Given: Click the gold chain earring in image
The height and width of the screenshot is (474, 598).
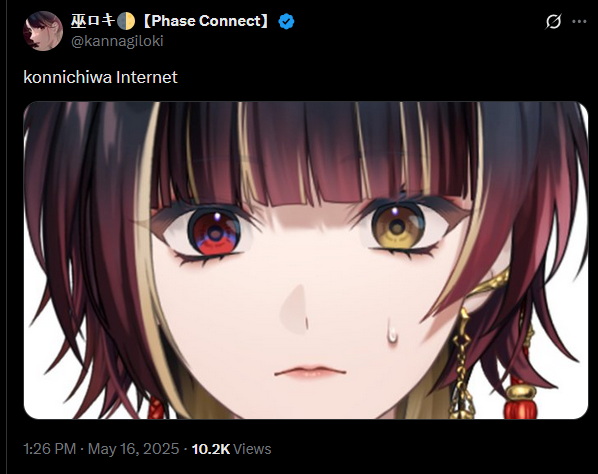Looking at the screenshot, I should pyautogui.click(x=463, y=362).
